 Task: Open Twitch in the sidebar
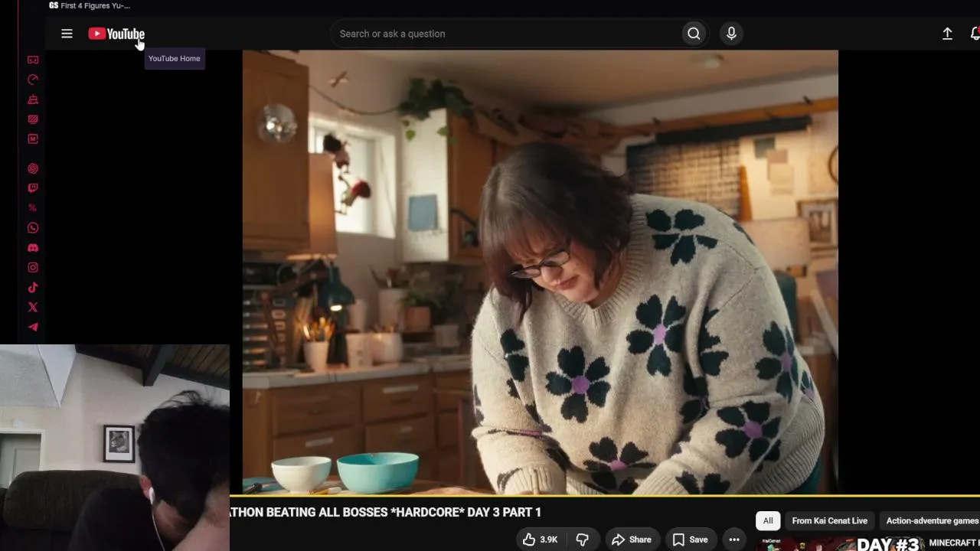[x=33, y=188]
